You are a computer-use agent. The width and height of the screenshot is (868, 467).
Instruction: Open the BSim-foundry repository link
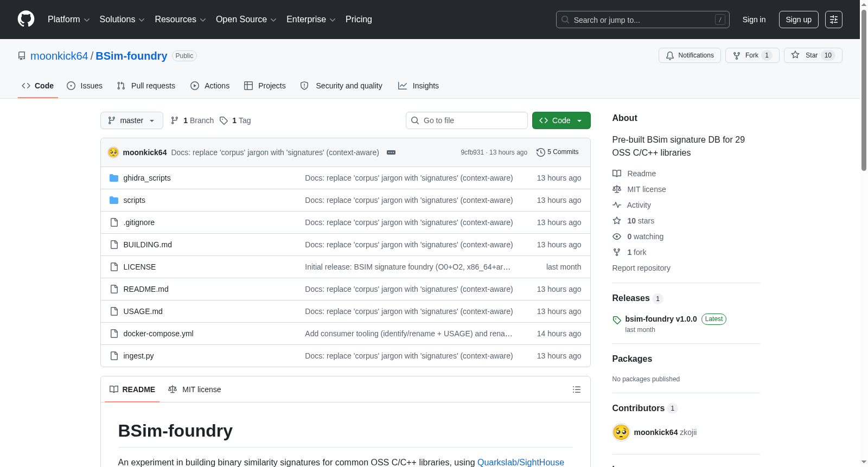point(131,56)
